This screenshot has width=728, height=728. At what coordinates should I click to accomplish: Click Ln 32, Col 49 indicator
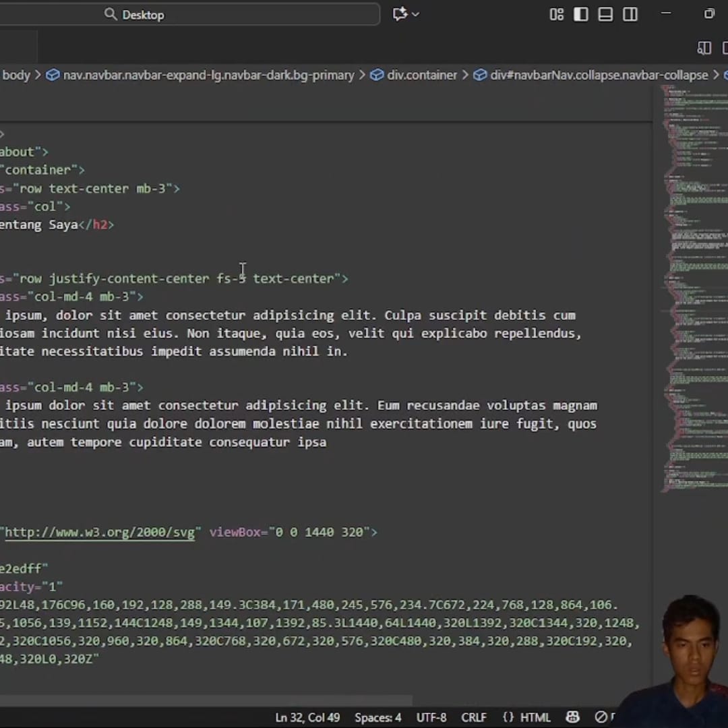[x=307, y=717]
